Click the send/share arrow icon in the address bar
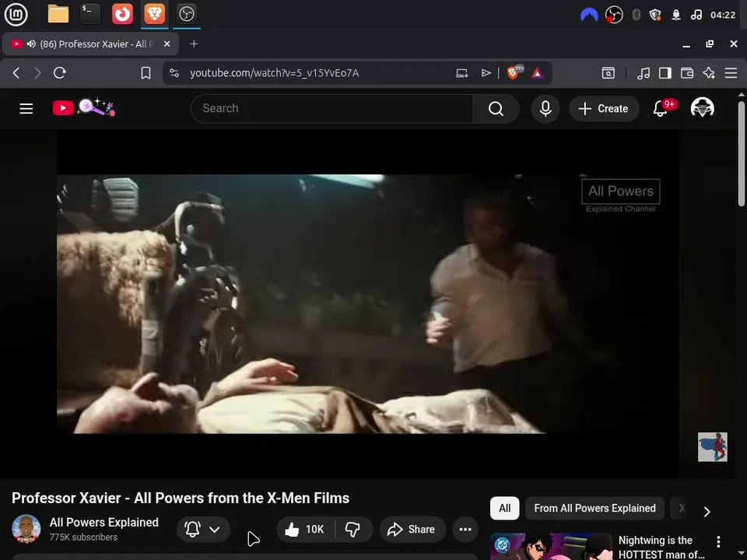The width and height of the screenshot is (747, 560). coord(486,73)
